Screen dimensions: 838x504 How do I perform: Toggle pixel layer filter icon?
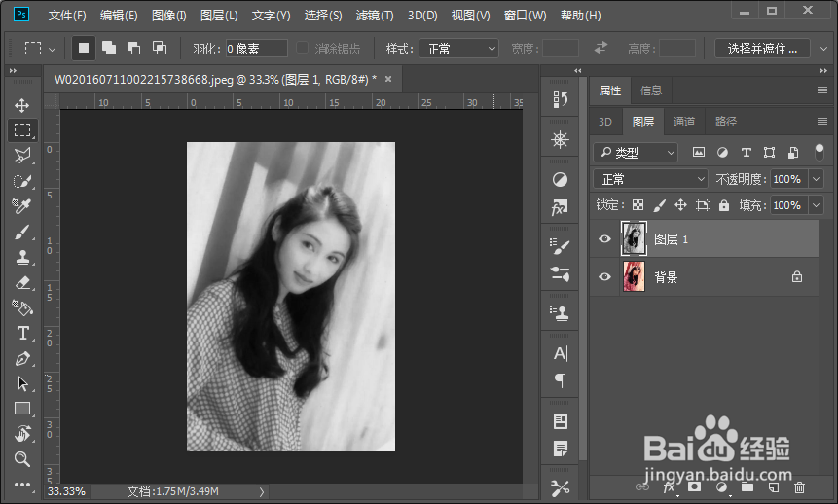click(699, 153)
